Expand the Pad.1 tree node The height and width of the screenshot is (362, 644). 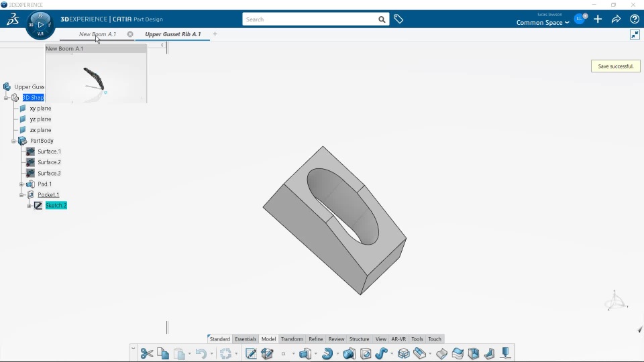tap(21, 184)
